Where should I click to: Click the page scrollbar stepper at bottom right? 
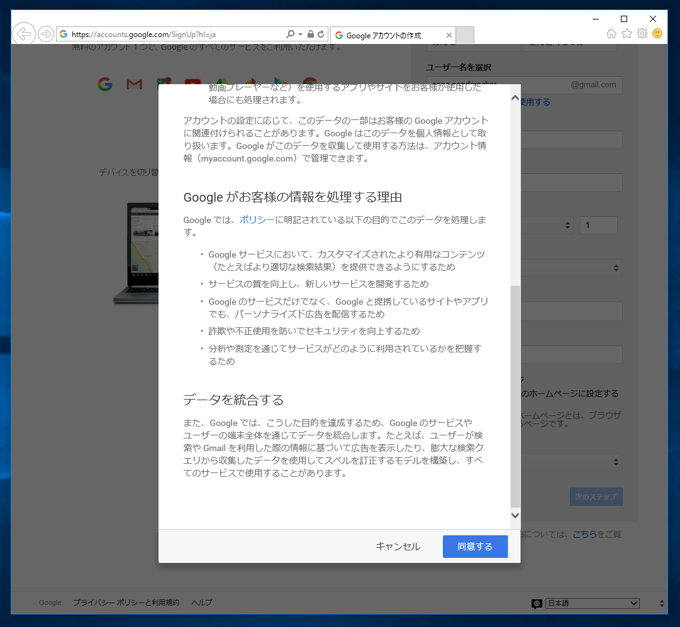point(661,603)
